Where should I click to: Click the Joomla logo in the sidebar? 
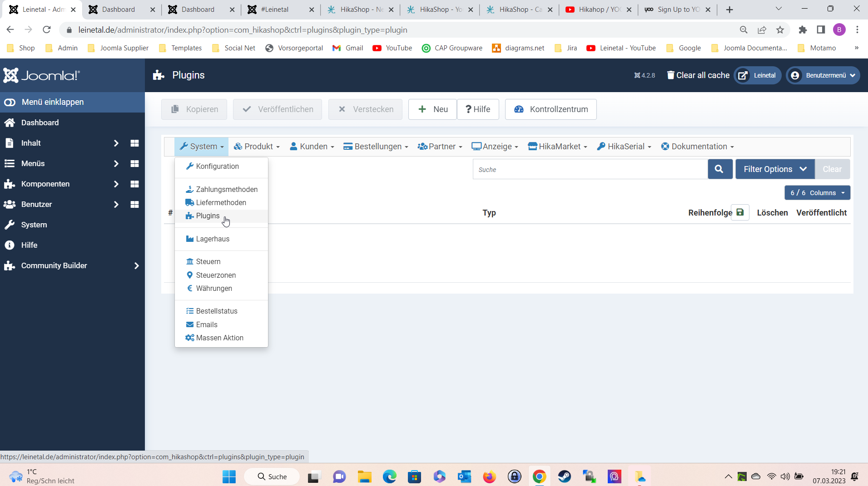tap(42, 75)
